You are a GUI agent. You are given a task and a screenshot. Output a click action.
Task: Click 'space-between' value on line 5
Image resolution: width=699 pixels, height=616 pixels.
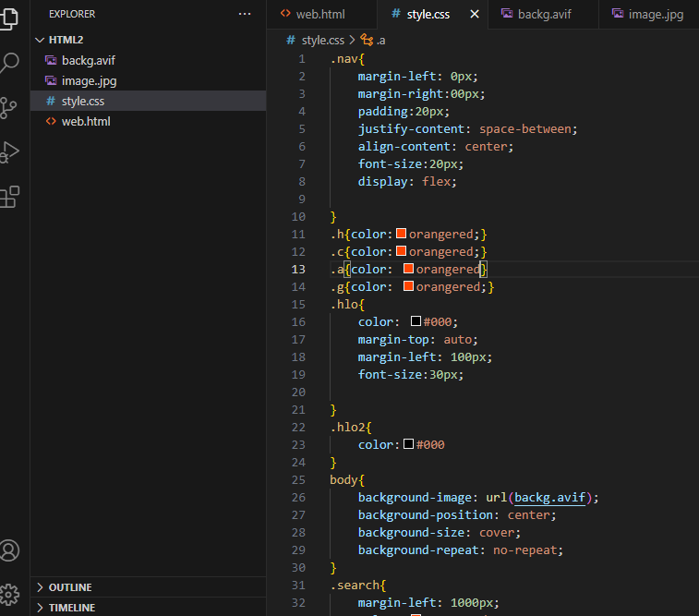[525, 128]
